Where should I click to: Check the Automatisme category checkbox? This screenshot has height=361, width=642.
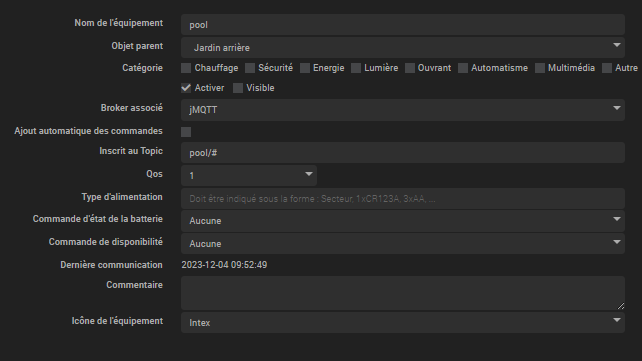[x=463, y=68]
